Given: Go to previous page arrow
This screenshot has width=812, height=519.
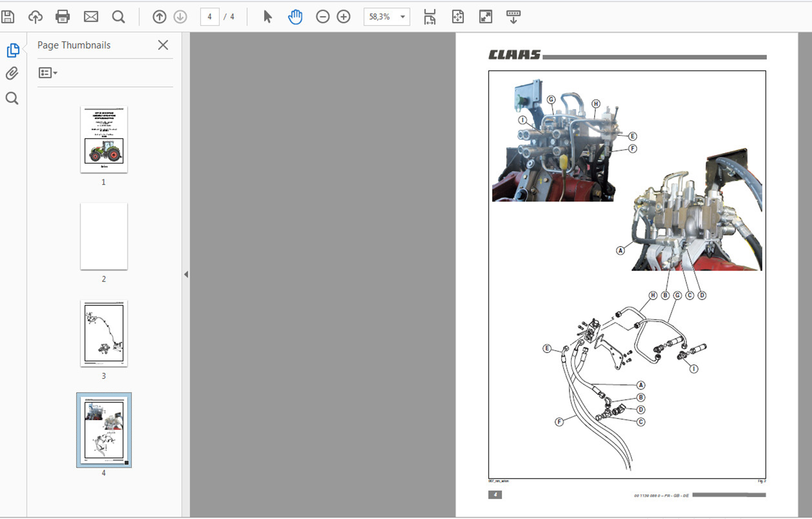Looking at the screenshot, I should pos(159,17).
